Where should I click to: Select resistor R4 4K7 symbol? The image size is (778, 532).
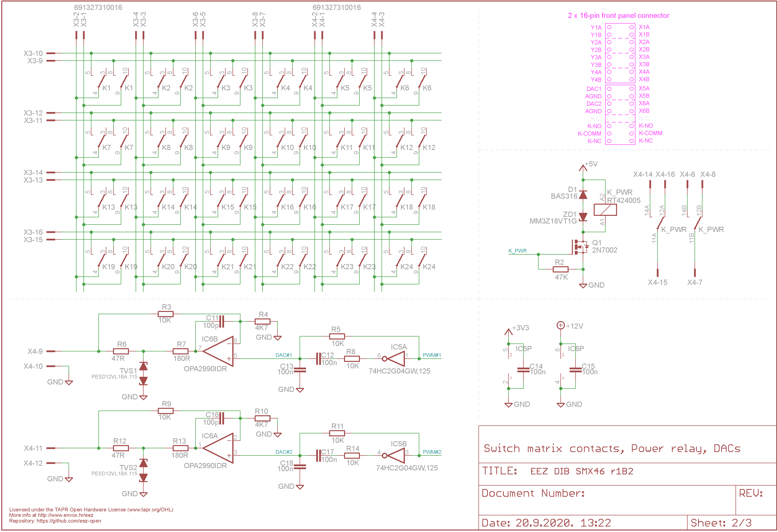(263, 321)
